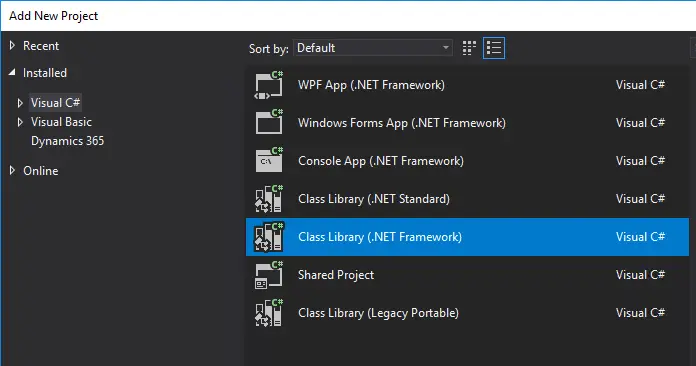Expand the Recent tree node

[x=12, y=45]
